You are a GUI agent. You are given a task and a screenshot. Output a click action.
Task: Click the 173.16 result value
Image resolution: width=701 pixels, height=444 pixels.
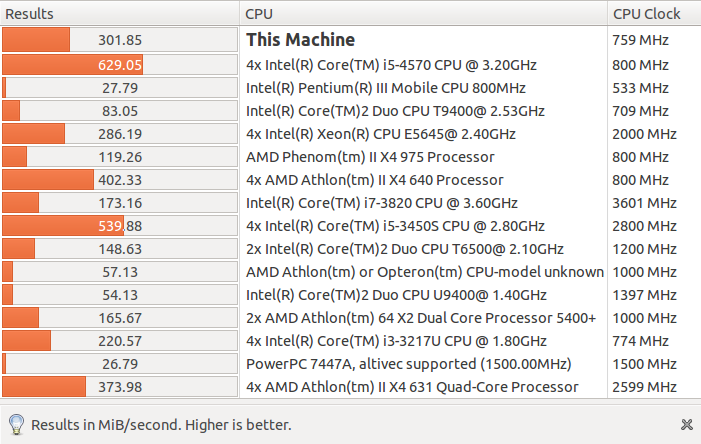coord(120,203)
